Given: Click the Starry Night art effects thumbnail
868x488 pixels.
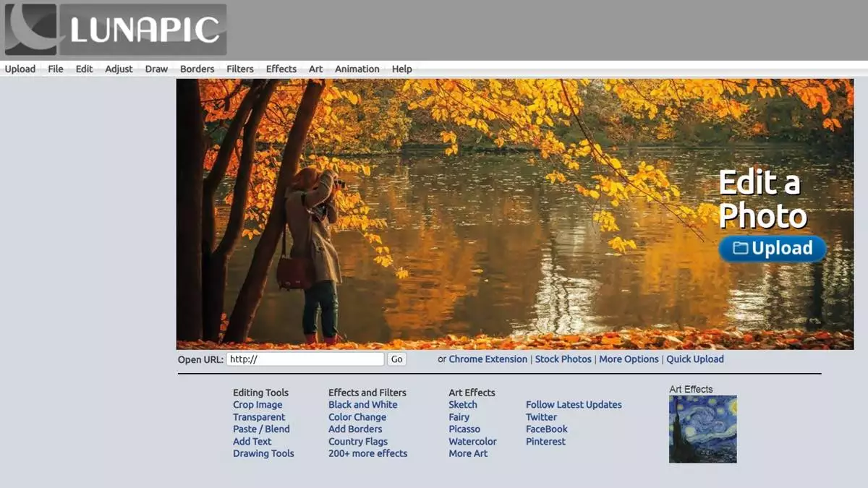Looking at the screenshot, I should pos(703,429).
